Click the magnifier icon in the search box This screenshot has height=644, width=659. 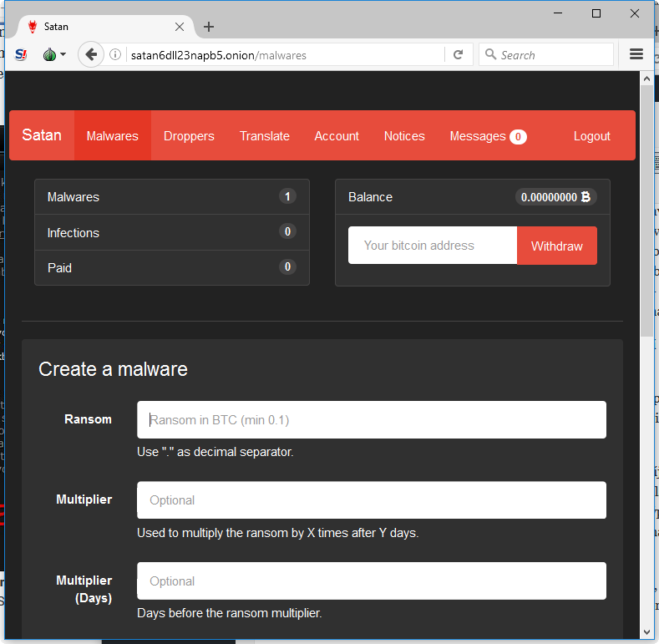click(490, 54)
